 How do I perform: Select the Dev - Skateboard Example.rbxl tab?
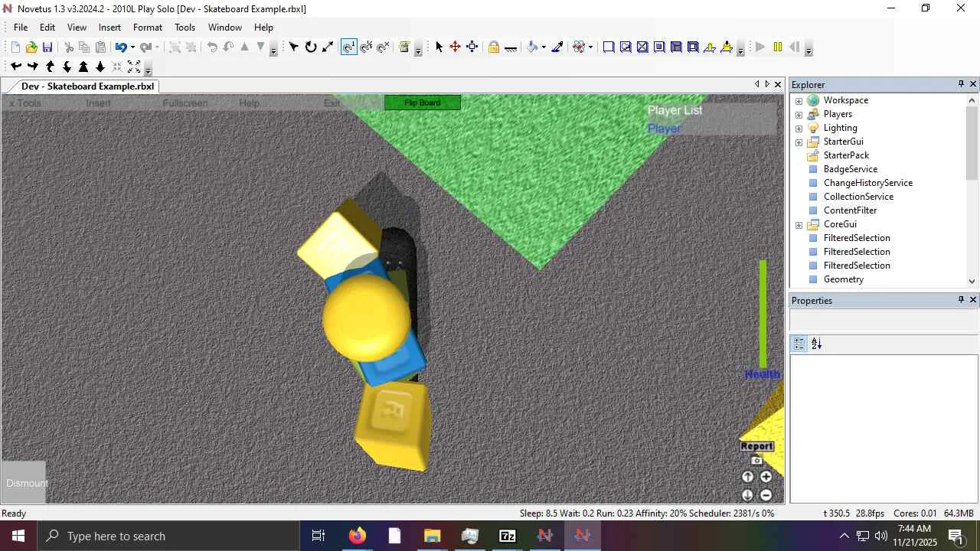pyautogui.click(x=88, y=86)
